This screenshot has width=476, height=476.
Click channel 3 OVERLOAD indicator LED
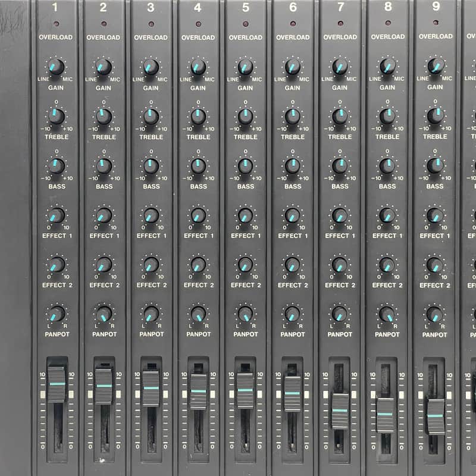click(151, 24)
